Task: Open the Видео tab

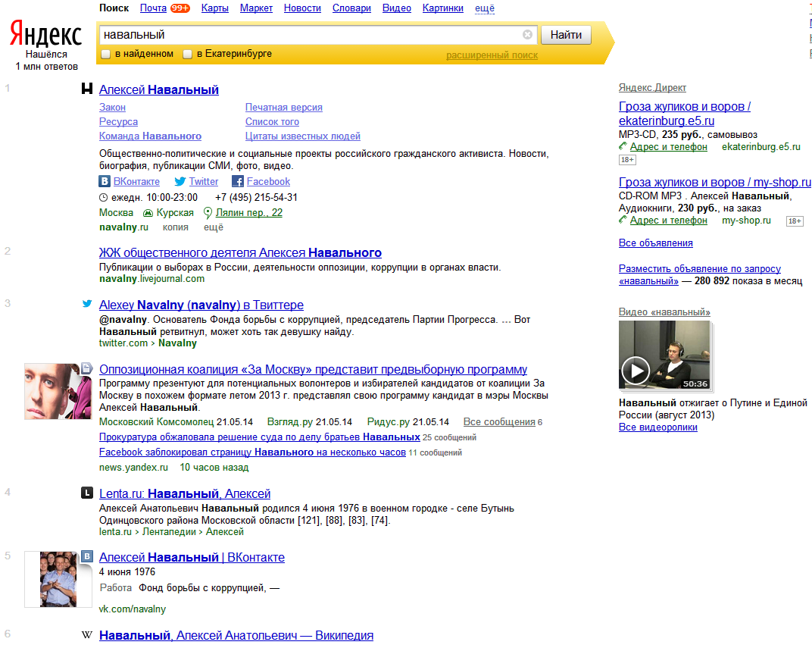Action: [x=397, y=8]
